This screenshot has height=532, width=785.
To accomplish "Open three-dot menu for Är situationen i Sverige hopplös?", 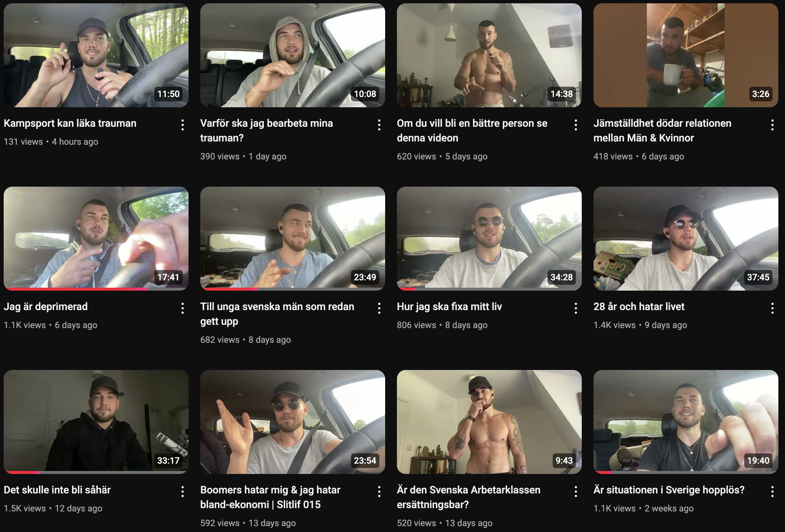I will click(773, 492).
